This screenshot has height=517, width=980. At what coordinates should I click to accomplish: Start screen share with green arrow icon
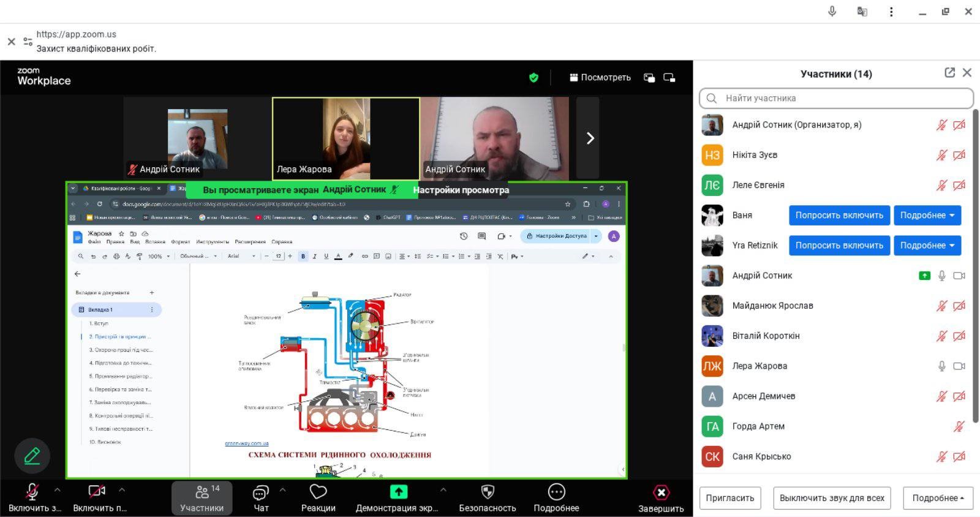[x=398, y=492]
